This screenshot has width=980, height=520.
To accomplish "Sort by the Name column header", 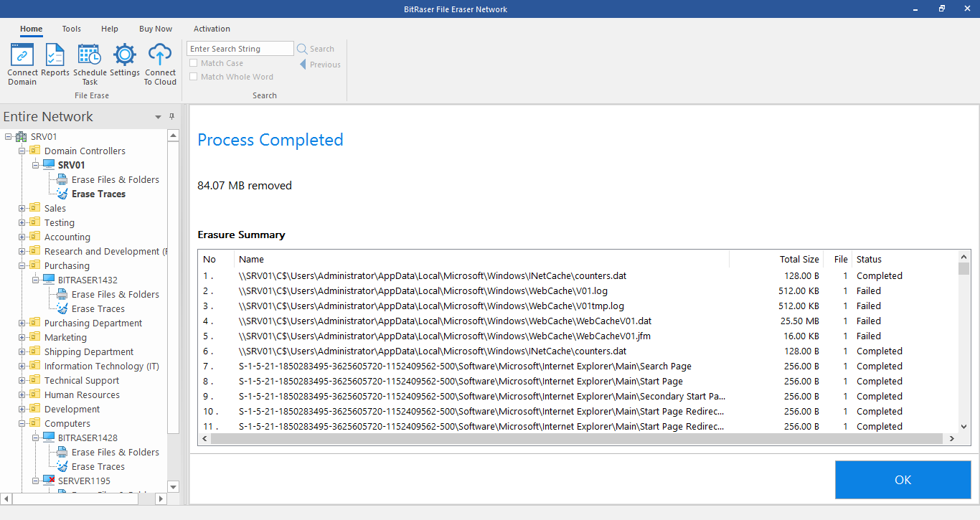I will [481, 259].
